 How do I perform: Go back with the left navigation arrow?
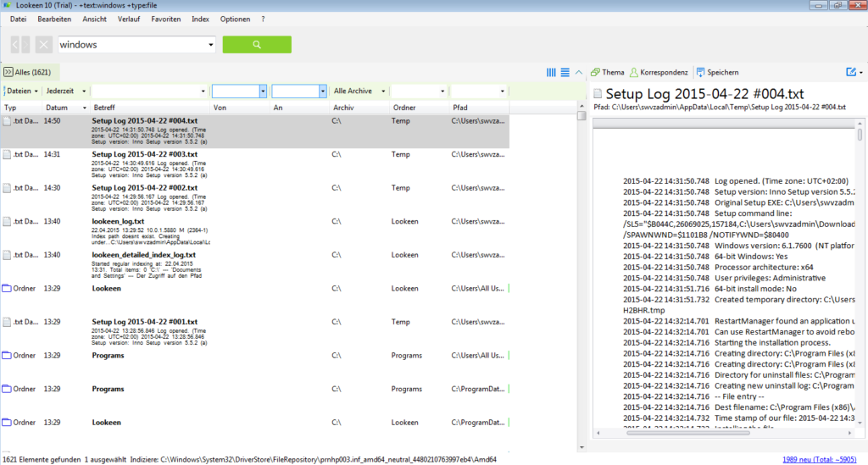15,45
